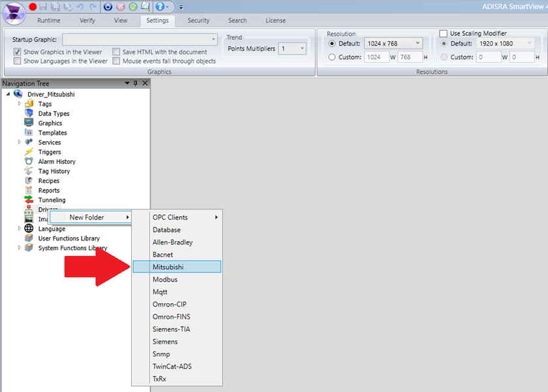Click the document magnifier search icon

[x=146, y=7]
